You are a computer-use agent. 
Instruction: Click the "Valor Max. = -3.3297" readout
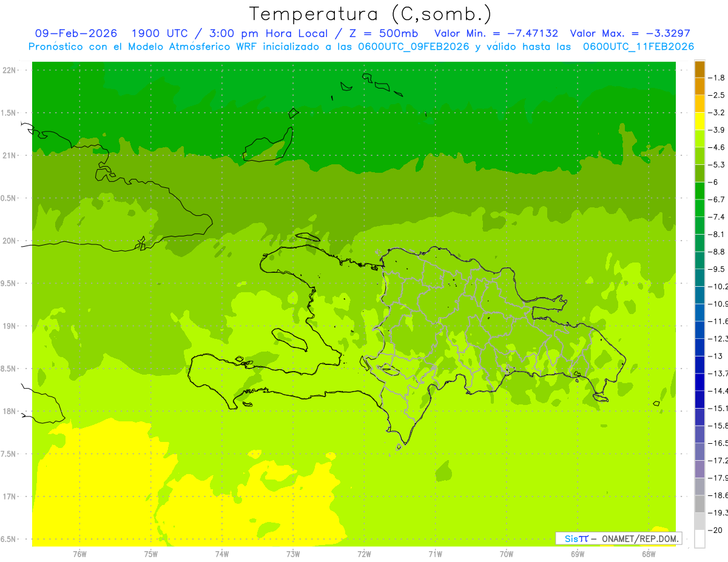630,33
